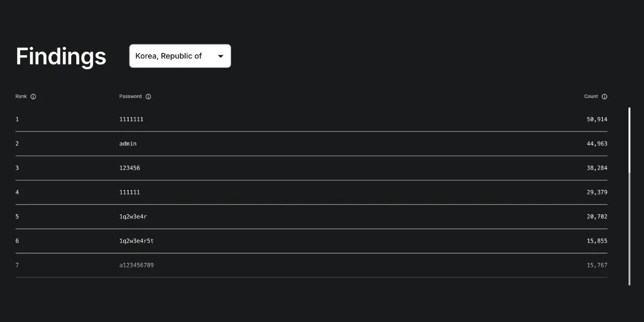Click the Rank column header
This screenshot has height=322, width=644.
21,97
